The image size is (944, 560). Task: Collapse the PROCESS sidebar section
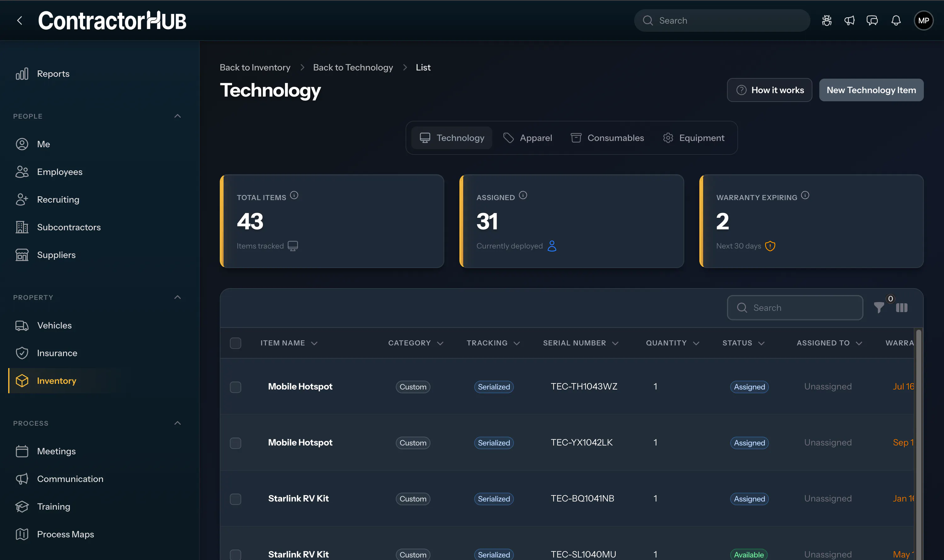tap(178, 423)
